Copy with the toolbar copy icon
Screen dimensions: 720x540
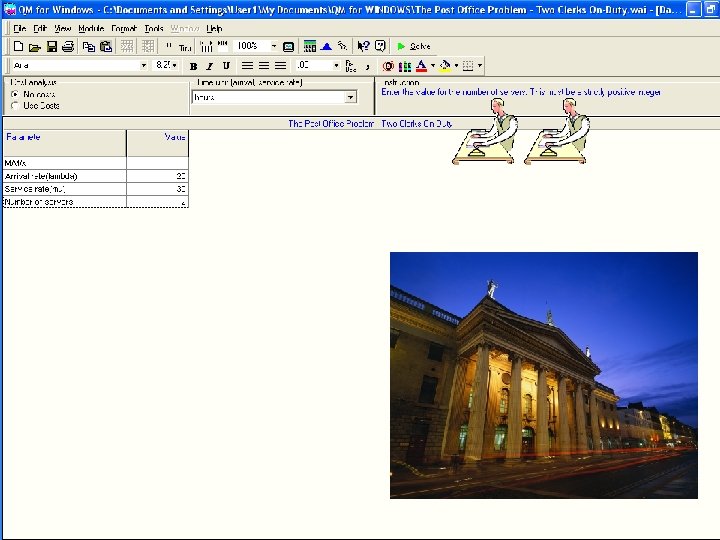click(x=89, y=46)
